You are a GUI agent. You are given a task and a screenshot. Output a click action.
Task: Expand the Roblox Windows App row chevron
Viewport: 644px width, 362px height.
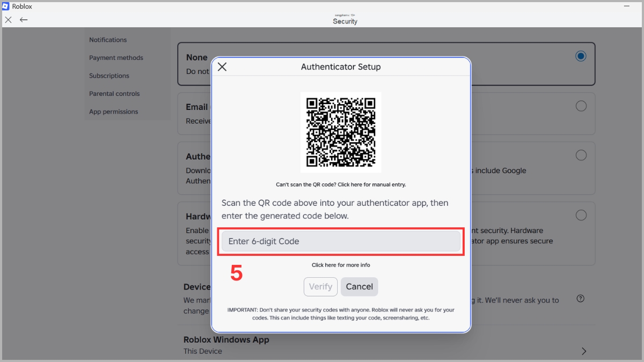584,351
